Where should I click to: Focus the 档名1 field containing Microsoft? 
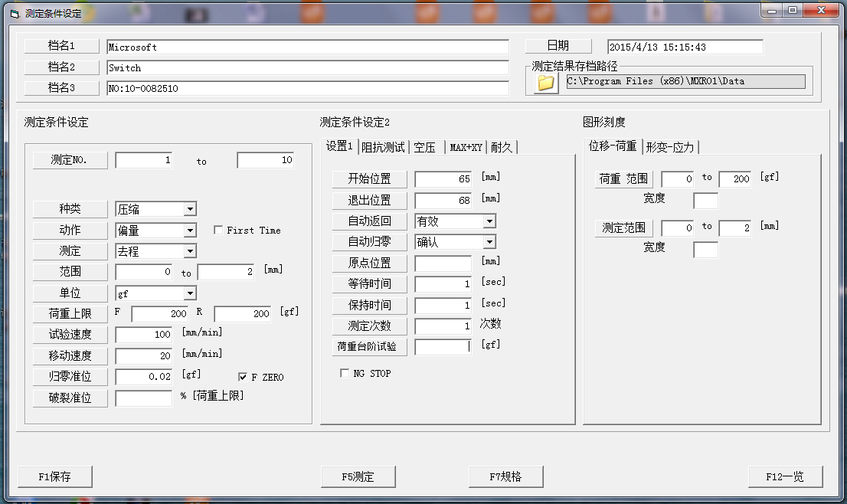[x=307, y=47]
